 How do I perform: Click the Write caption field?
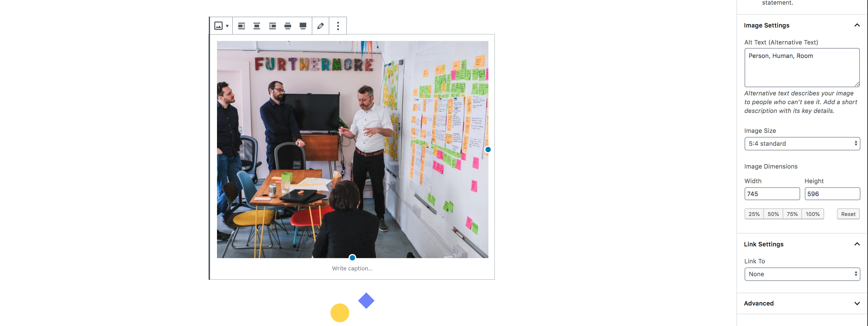coord(352,268)
